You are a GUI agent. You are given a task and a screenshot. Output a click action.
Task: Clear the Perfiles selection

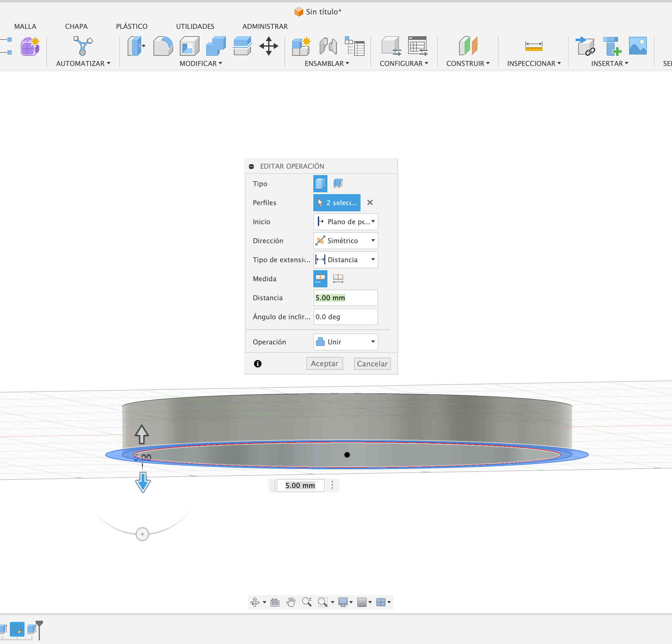[x=370, y=203]
